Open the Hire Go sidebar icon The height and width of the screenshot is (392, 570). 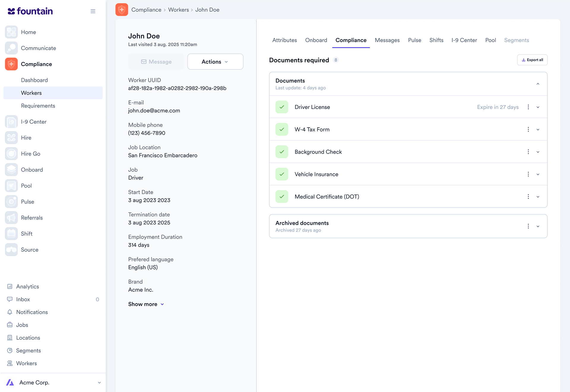coord(11,154)
